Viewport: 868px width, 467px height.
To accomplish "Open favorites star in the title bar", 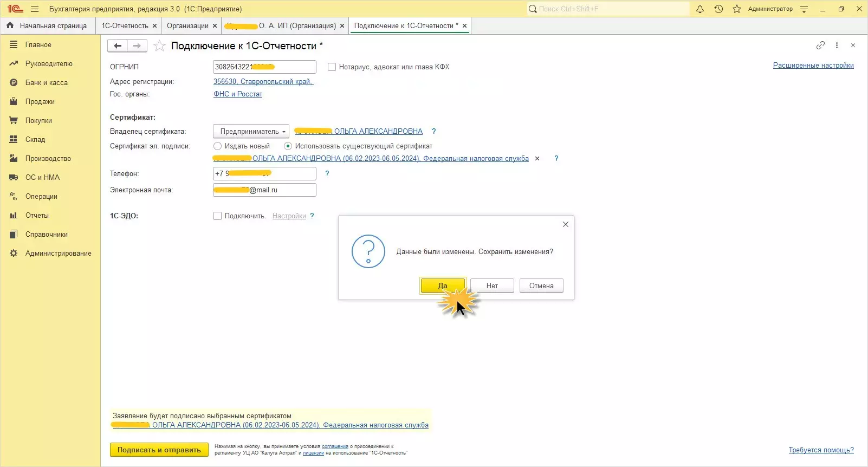I will 737,9.
